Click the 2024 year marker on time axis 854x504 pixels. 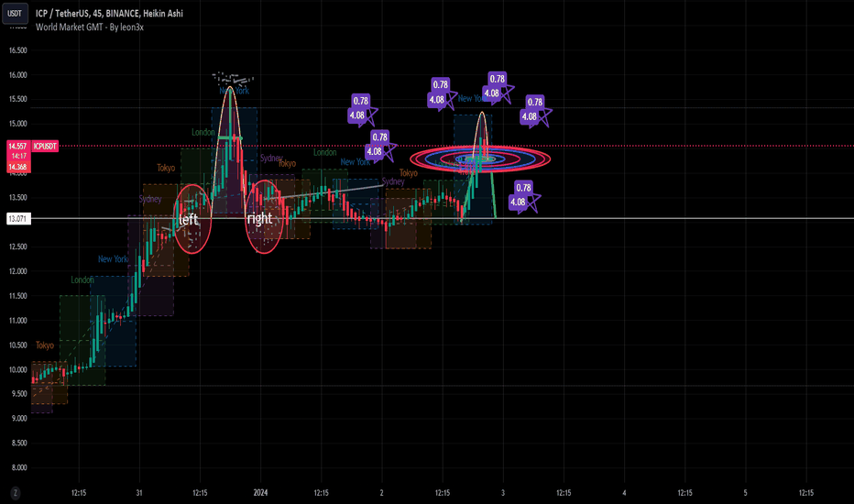260,493
